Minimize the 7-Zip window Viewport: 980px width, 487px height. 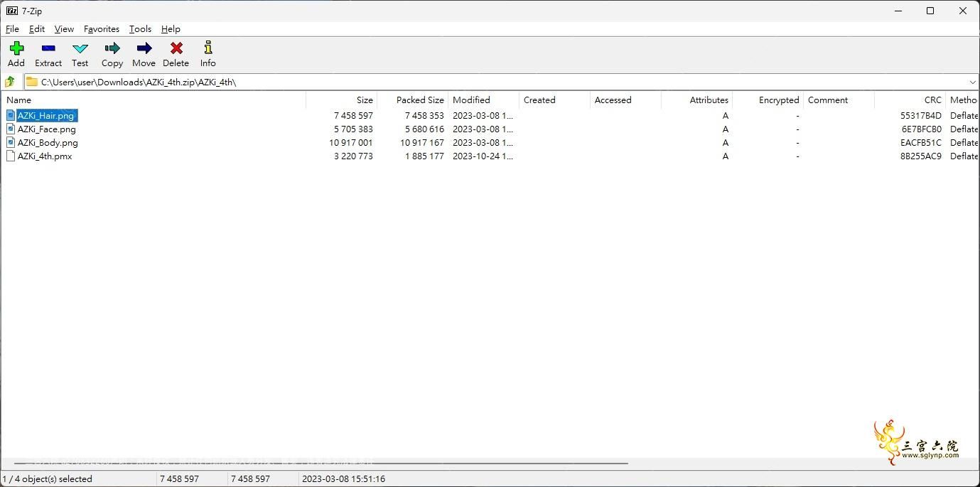(x=898, y=11)
